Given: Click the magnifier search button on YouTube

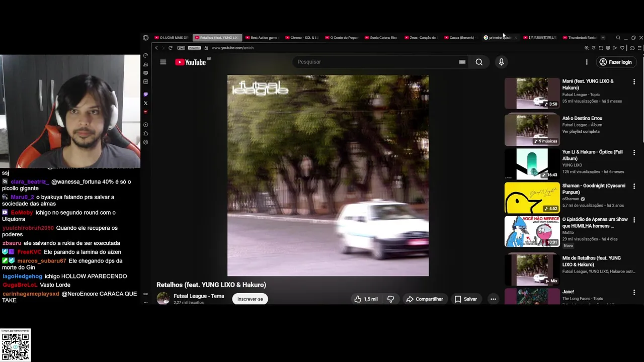Looking at the screenshot, I should point(479,62).
